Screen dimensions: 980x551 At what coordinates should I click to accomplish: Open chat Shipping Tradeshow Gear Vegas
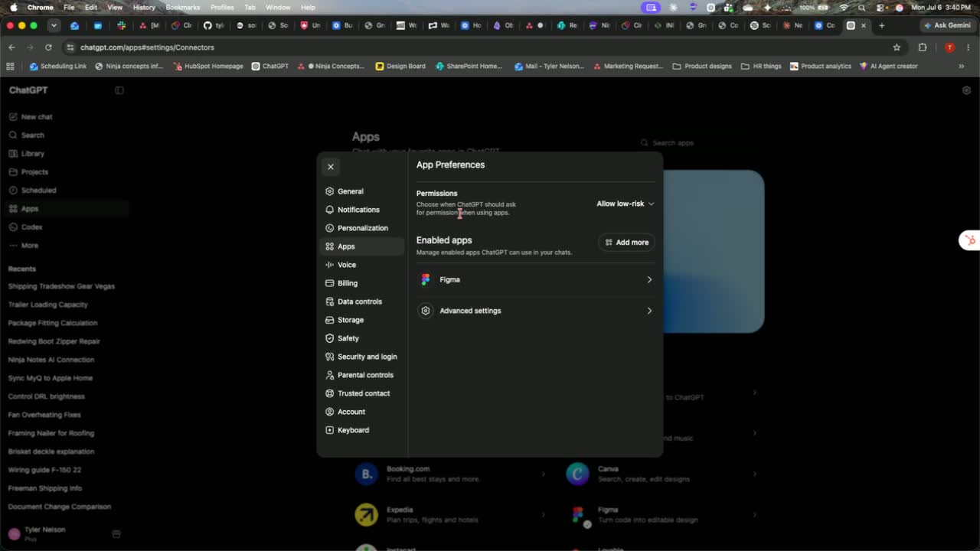(x=61, y=286)
